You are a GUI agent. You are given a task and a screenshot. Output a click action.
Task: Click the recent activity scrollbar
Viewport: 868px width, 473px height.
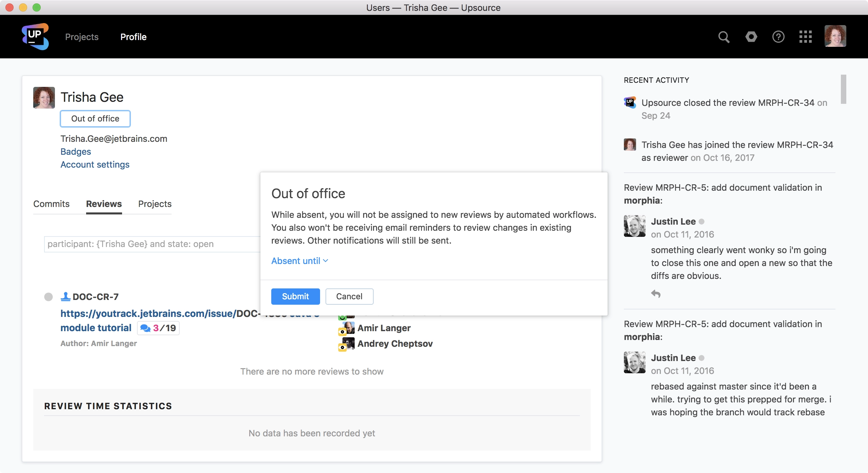[844, 89]
